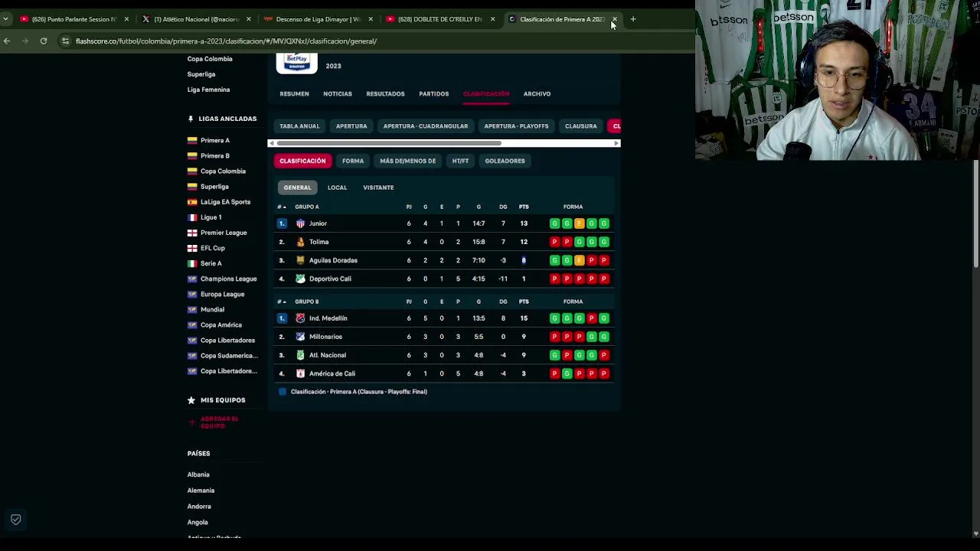Image resolution: width=980 pixels, height=551 pixels.
Task: Click Tolima's first red P form badge
Action: 554,242
